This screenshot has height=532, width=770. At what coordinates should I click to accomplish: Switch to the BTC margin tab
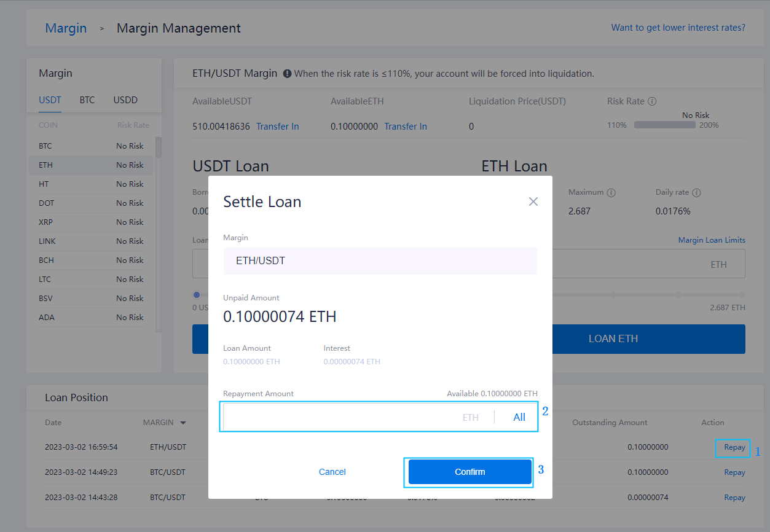87,100
